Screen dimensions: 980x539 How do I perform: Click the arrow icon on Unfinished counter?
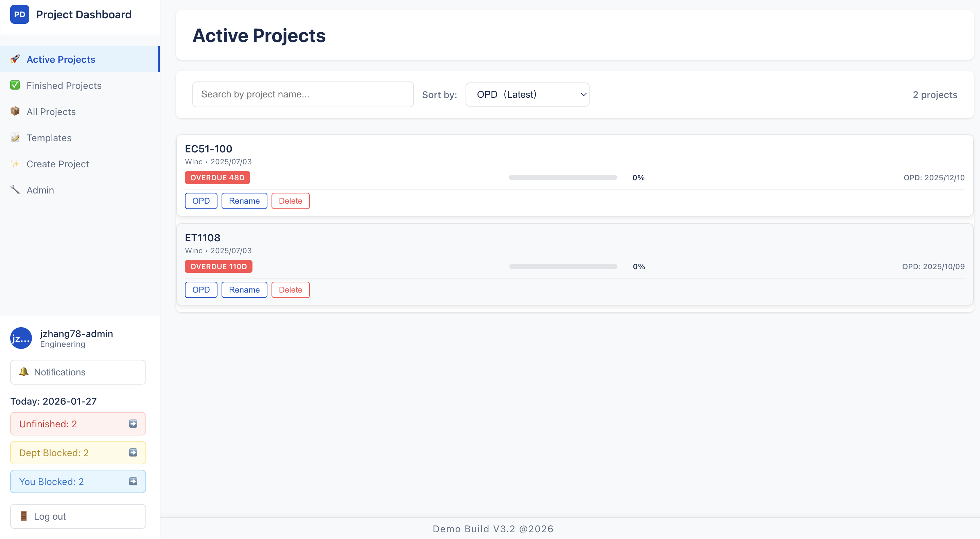point(133,424)
